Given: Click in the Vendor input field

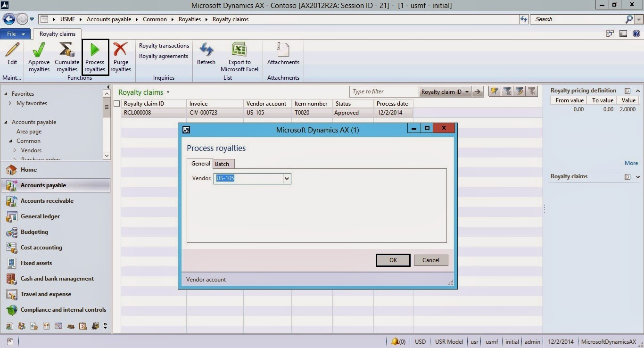Looking at the screenshot, I should (x=248, y=178).
